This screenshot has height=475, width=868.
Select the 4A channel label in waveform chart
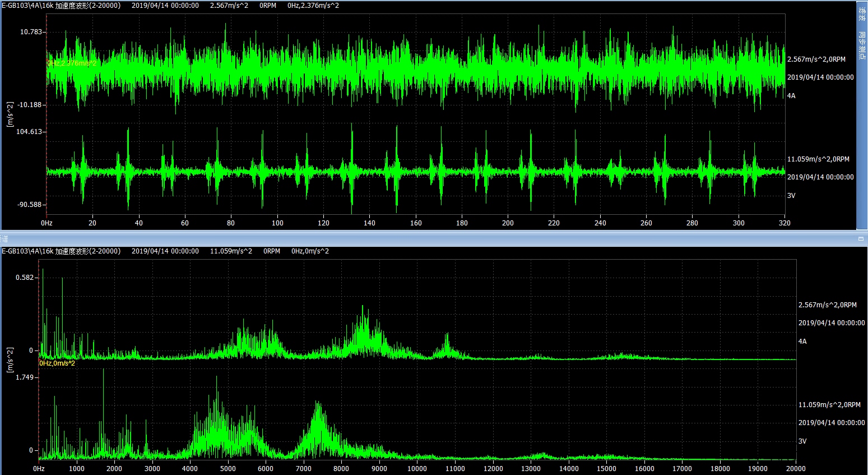point(791,96)
